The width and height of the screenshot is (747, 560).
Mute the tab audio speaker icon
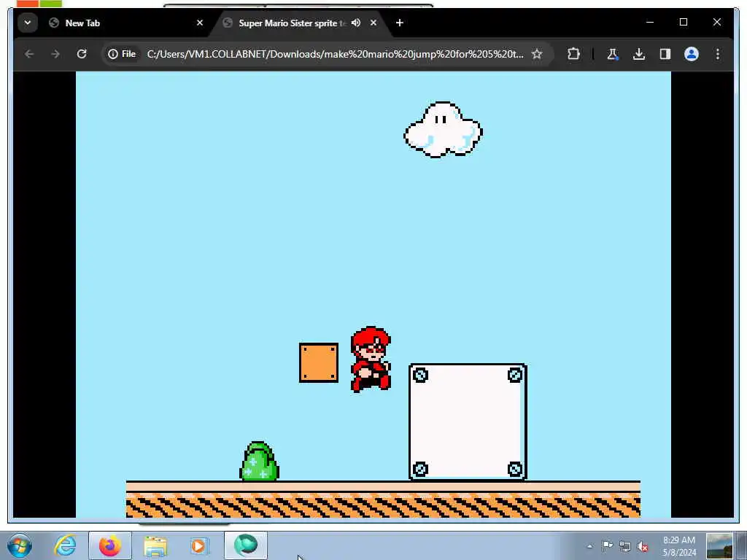pos(356,23)
